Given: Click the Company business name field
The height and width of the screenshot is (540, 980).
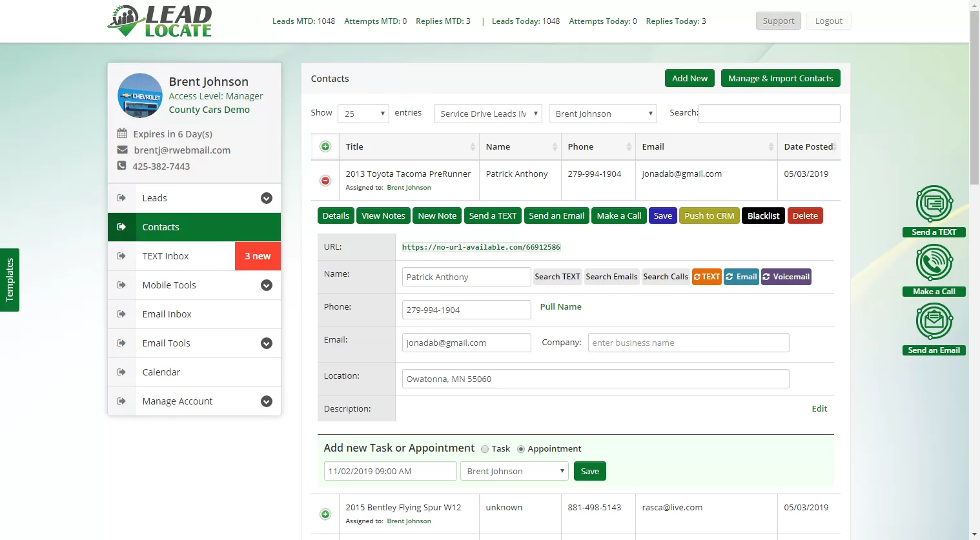Looking at the screenshot, I should [689, 343].
